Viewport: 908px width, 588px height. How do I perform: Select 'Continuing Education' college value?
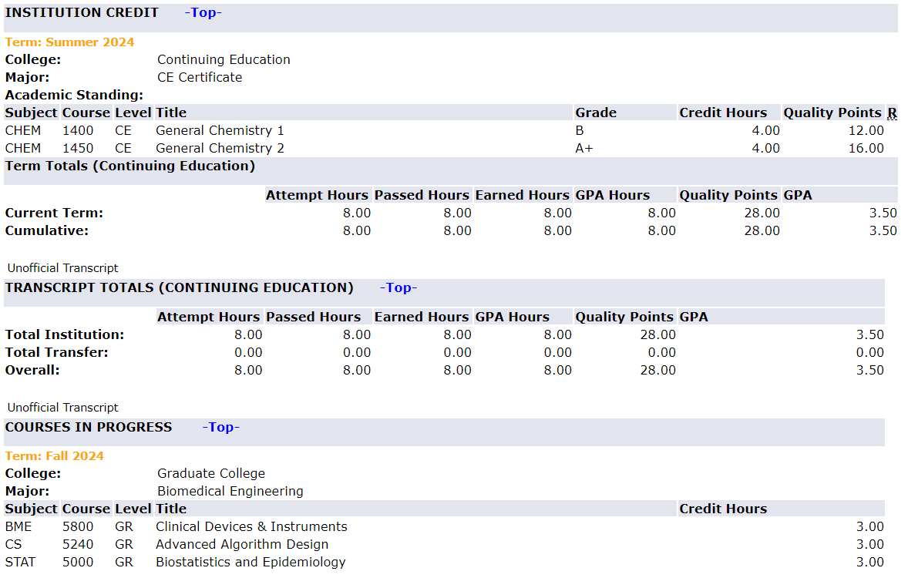pos(224,59)
